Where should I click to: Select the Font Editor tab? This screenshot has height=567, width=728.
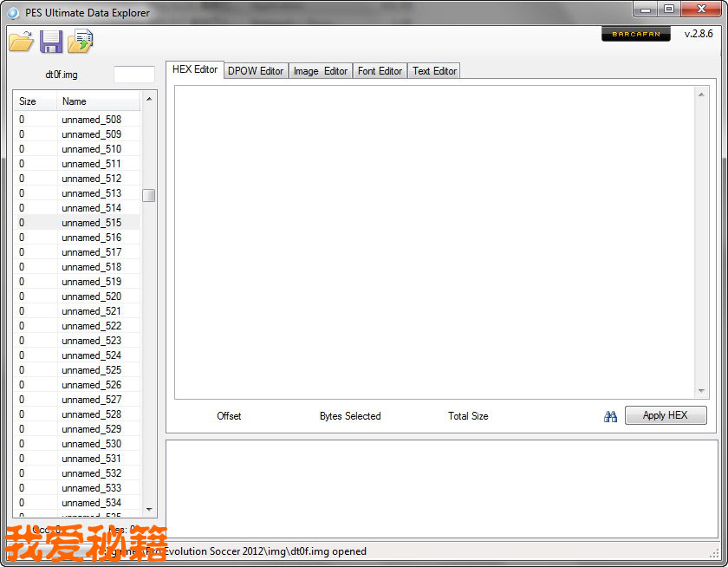[x=380, y=71]
